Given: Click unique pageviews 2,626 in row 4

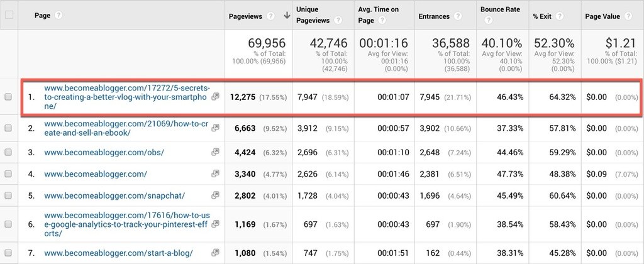Looking at the screenshot, I should tap(307, 174).
